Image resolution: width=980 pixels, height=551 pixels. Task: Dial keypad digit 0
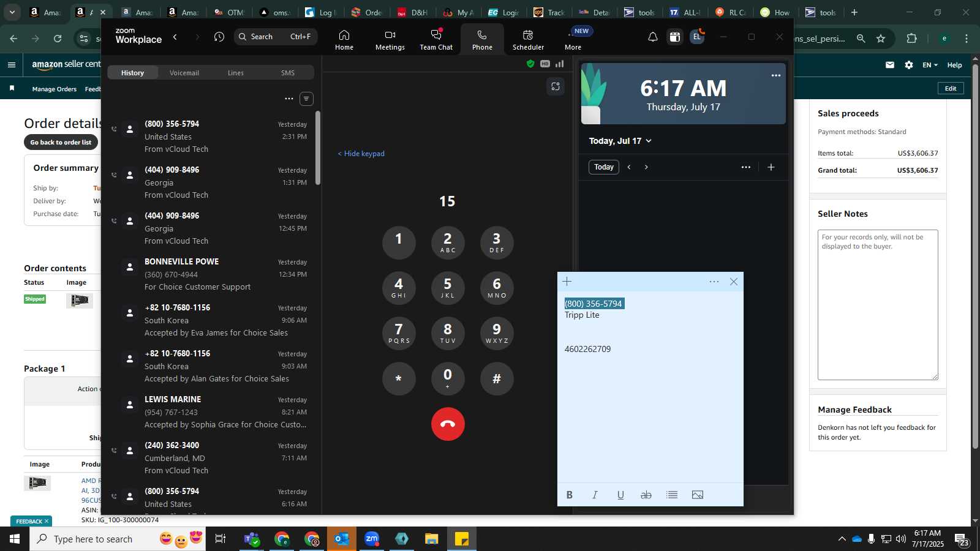click(x=448, y=378)
